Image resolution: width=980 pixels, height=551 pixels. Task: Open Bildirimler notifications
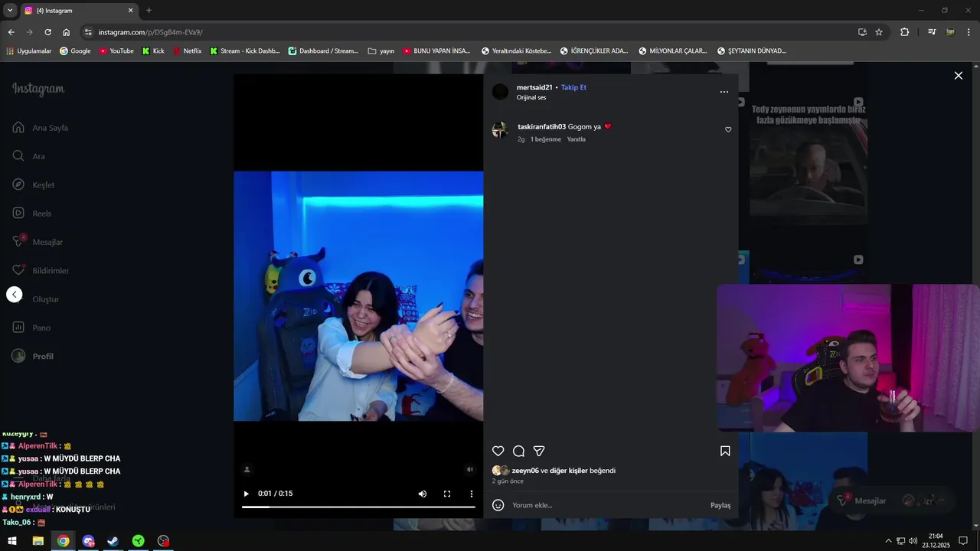click(41, 270)
